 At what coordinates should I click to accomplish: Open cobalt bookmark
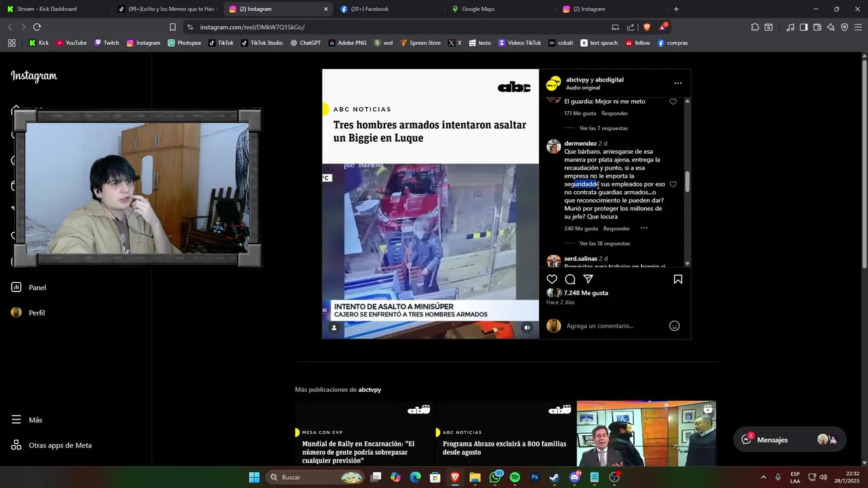pos(561,43)
